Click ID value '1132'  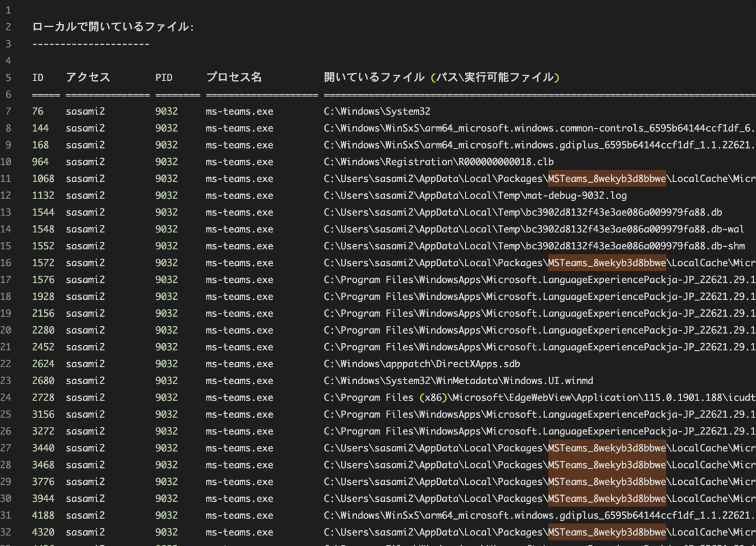[x=43, y=196]
